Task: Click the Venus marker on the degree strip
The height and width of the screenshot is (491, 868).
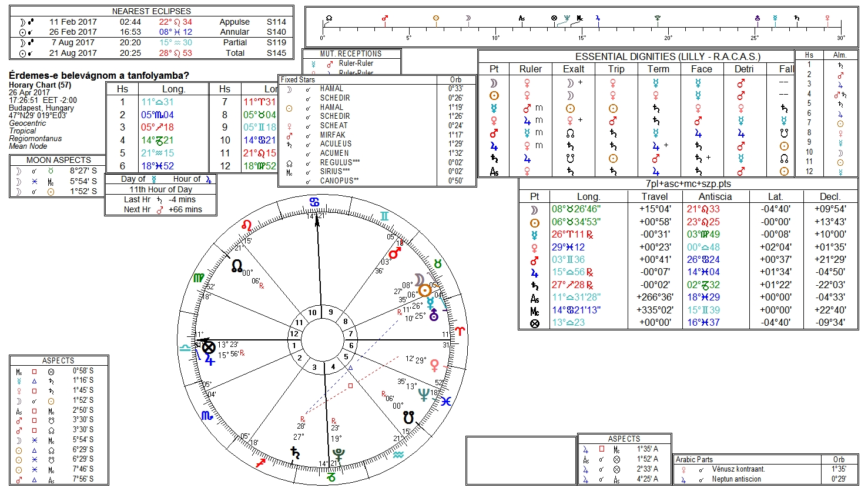Action: pyautogui.click(x=827, y=18)
